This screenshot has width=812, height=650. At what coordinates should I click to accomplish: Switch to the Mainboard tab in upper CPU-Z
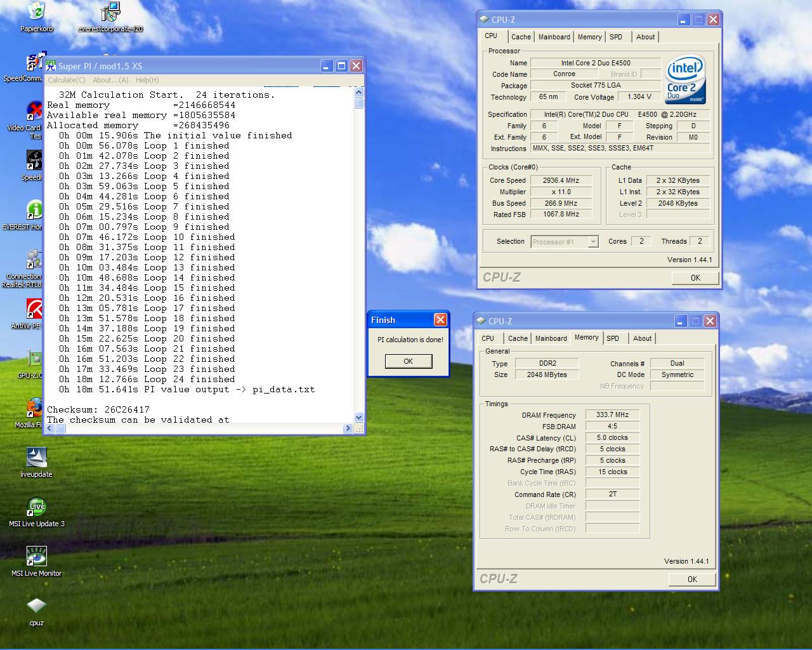point(554,37)
